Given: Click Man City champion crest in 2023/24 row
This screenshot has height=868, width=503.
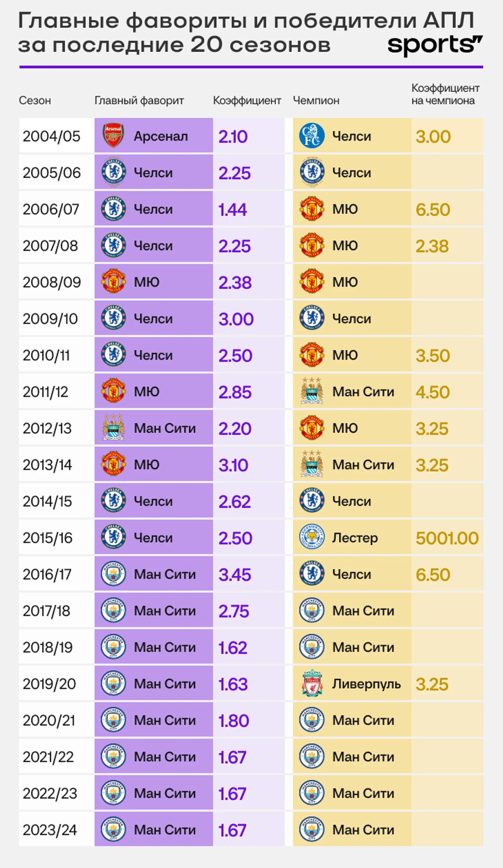Looking at the screenshot, I should coord(311,829).
